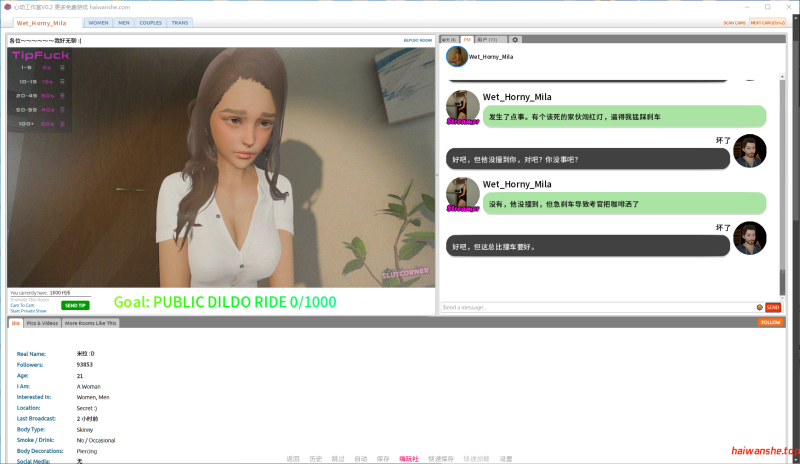Click the red SEND message button
The image size is (800, 464).
[773, 307]
